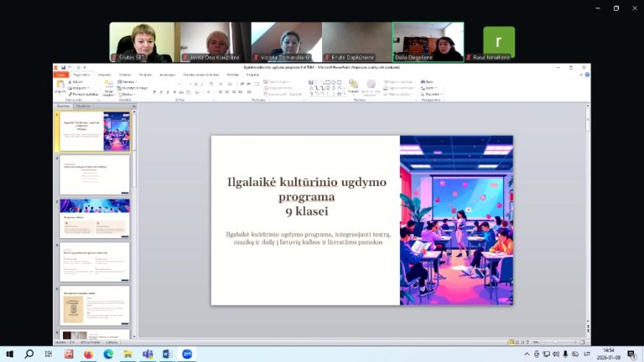Toggle Strikethrough in the Font group
644x362 pixels.
click(181, 92)
